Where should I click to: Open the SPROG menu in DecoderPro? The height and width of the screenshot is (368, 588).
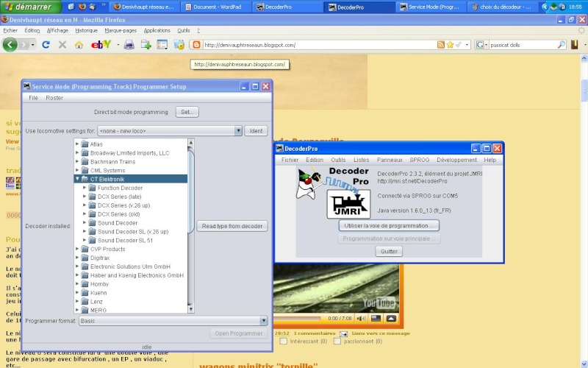click(x=419, y=160)
